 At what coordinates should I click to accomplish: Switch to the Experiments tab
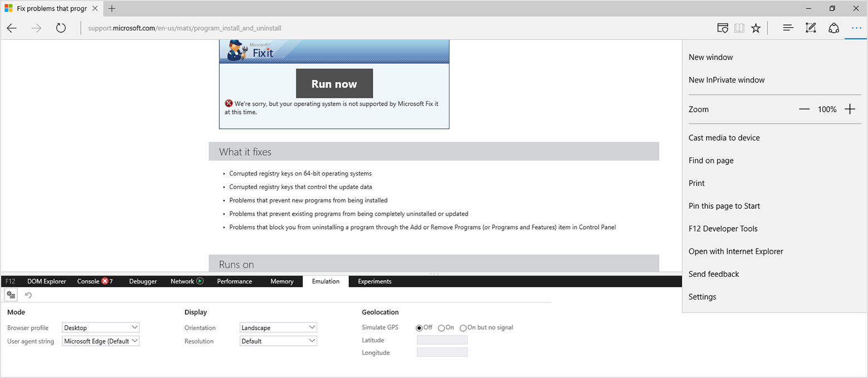tap(374, 281)
